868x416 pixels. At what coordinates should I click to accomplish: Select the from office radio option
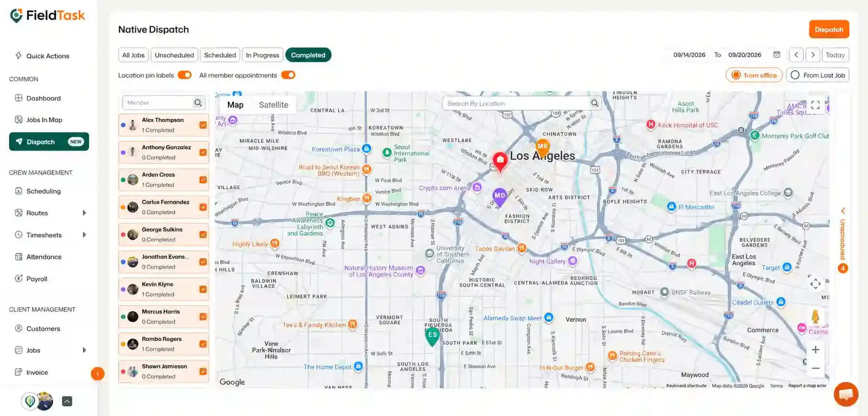tap(754, 75)
